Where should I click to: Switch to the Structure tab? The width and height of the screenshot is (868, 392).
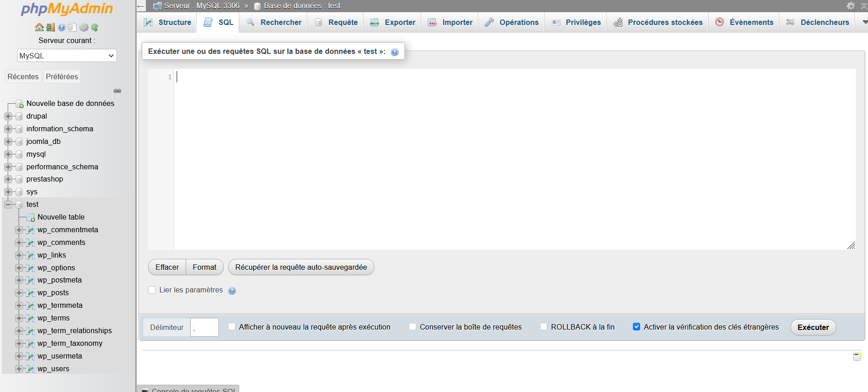[167, 23]
